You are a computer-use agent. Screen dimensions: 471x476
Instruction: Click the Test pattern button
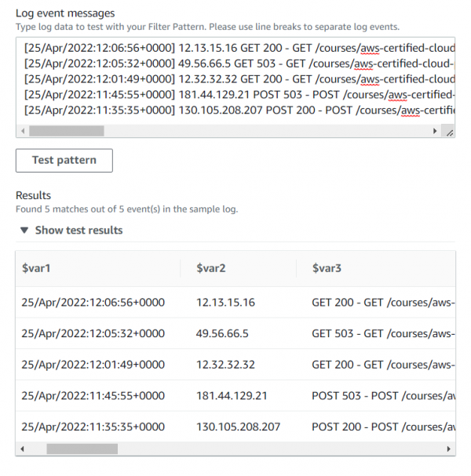[x=64, y=160]
